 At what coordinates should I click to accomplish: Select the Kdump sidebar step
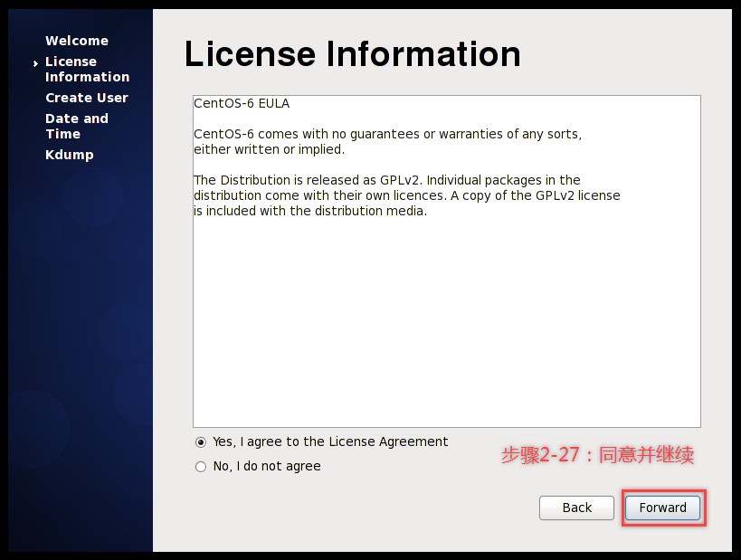point(70,155)
